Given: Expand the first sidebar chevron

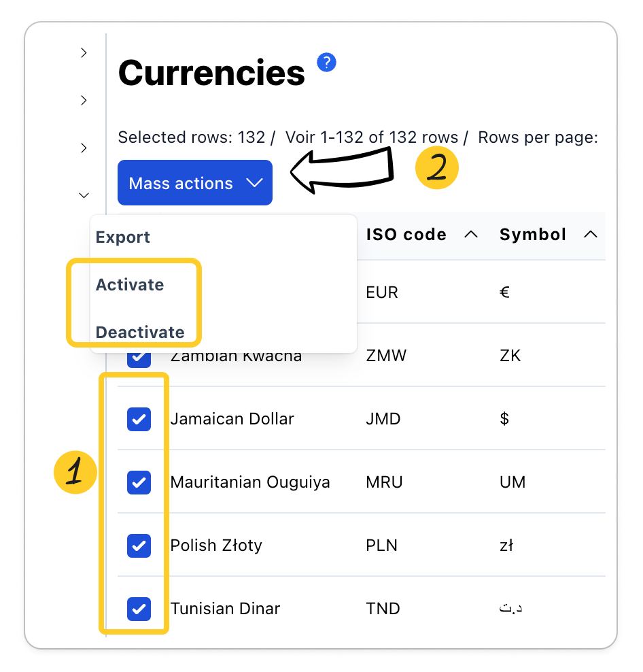Looking at the screenshot, I should pyautogui.click(x=84, y=53).
